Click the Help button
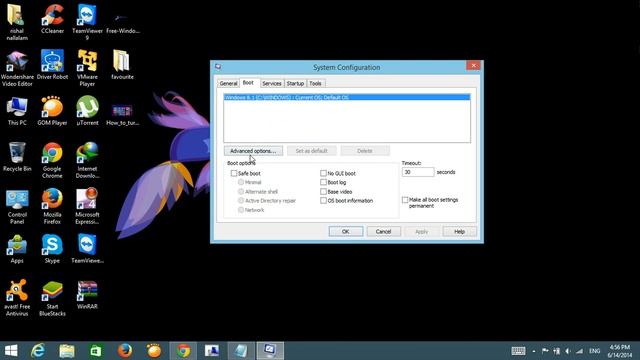 460,231
